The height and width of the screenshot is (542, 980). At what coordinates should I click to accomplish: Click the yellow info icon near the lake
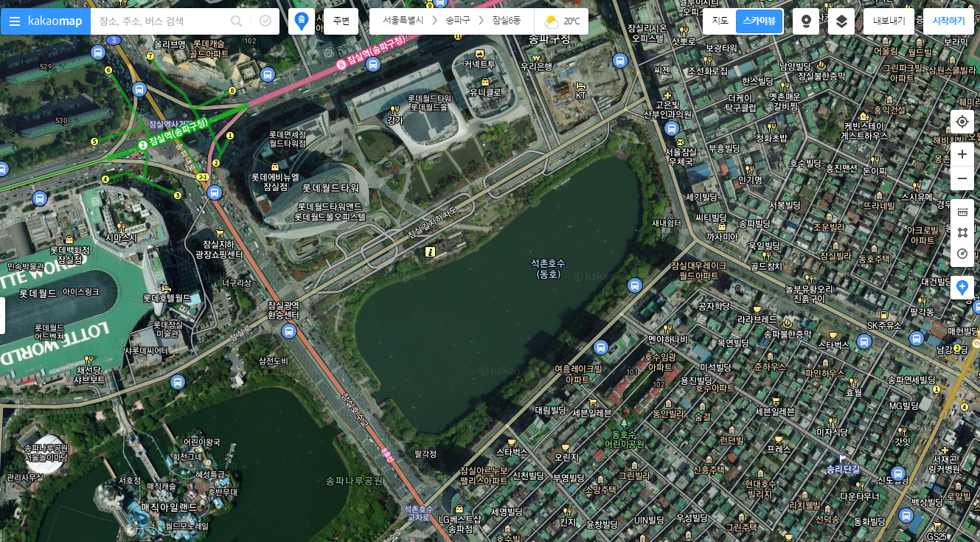(431, 251)
